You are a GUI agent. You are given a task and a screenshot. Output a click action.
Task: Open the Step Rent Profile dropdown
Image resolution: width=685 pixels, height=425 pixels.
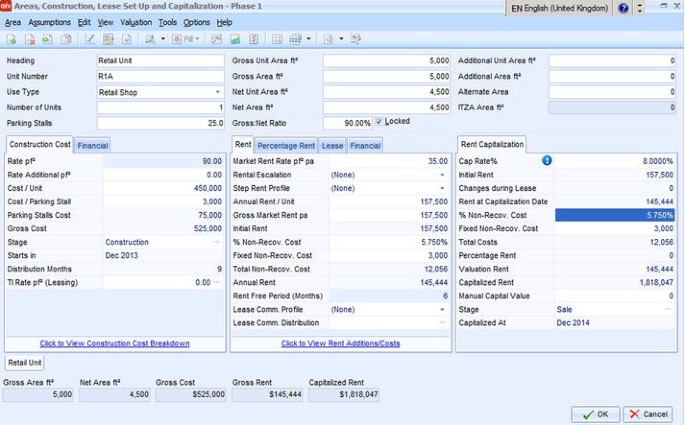(442, 187)
